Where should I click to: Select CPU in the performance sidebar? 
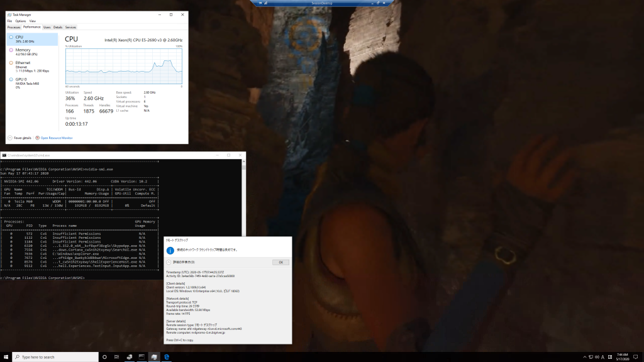coord(32,39)
